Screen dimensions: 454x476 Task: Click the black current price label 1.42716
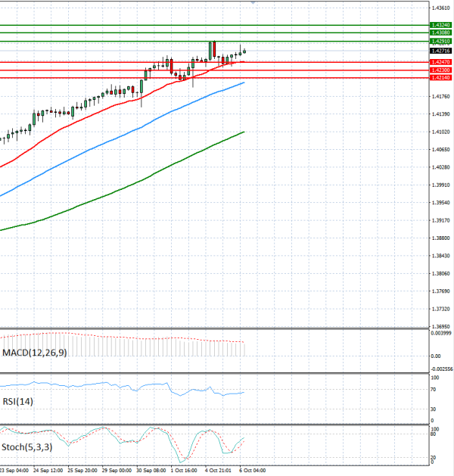(440, 51)
